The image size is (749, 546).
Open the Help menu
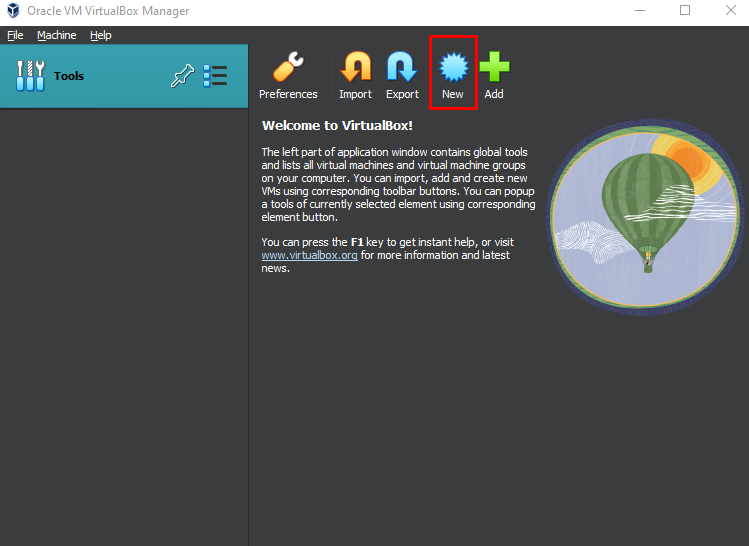point(100,35)
